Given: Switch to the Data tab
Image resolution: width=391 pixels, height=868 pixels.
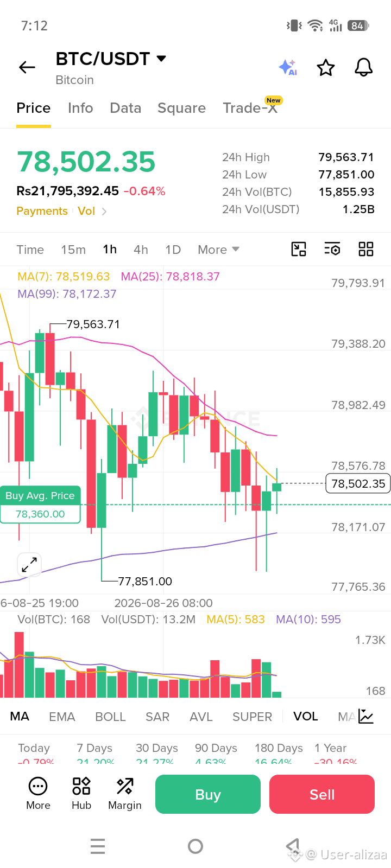Looking at the screenshot, I should pos(125,108).
